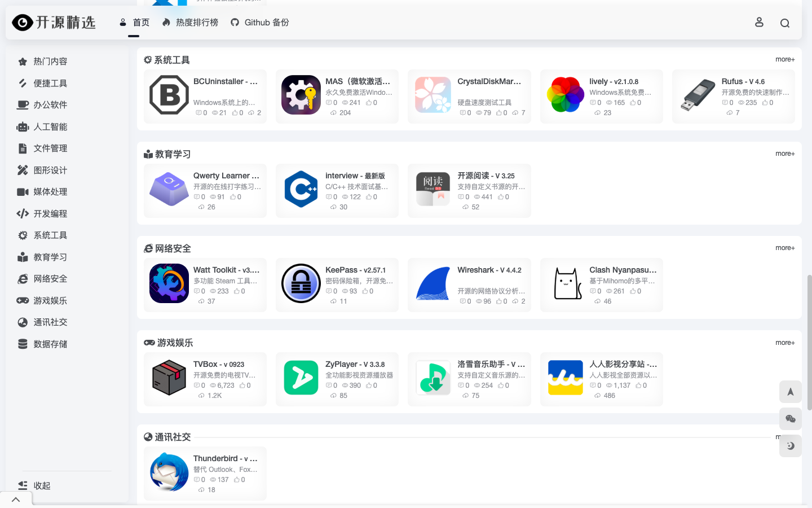The width and height of the screenshot is (812, 508).
Task: Open Rufus - V 4.6 title
Action: (x=743, y=81)
